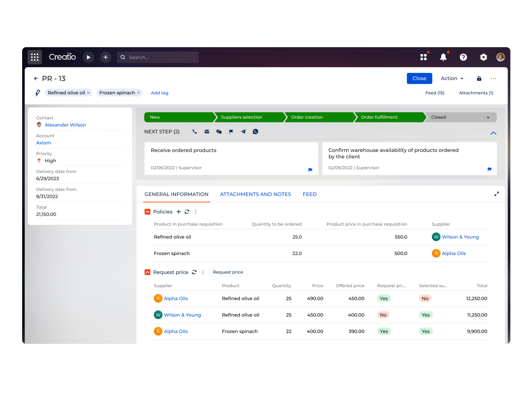Collapse the Request price section header arrow
The height and width of the screenshot is (393, 532).
[x=147, y=272]
